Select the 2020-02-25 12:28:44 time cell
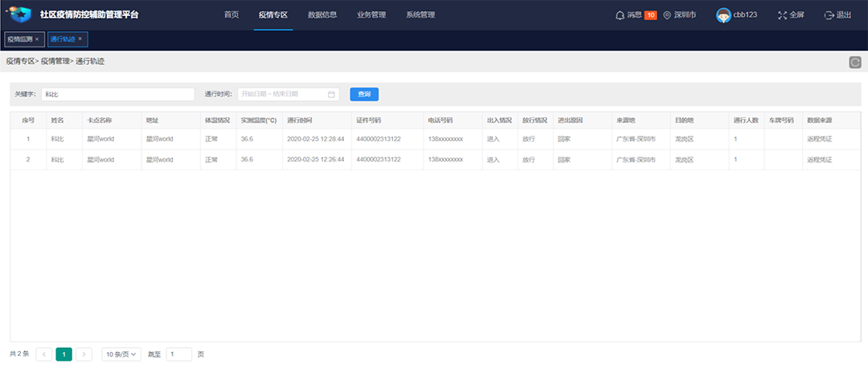This screenshot has width=868, height=368. (x=316, y=139)
